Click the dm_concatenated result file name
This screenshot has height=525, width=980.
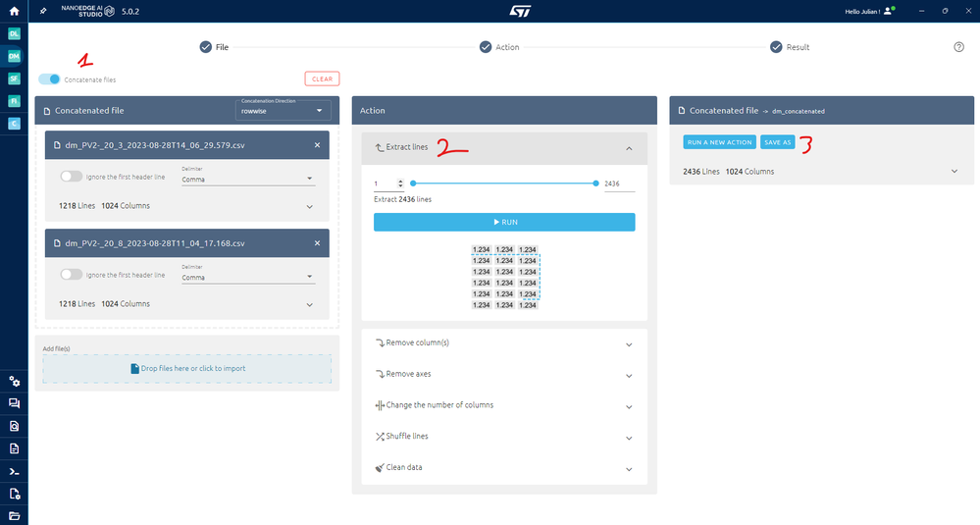[799, 111]
